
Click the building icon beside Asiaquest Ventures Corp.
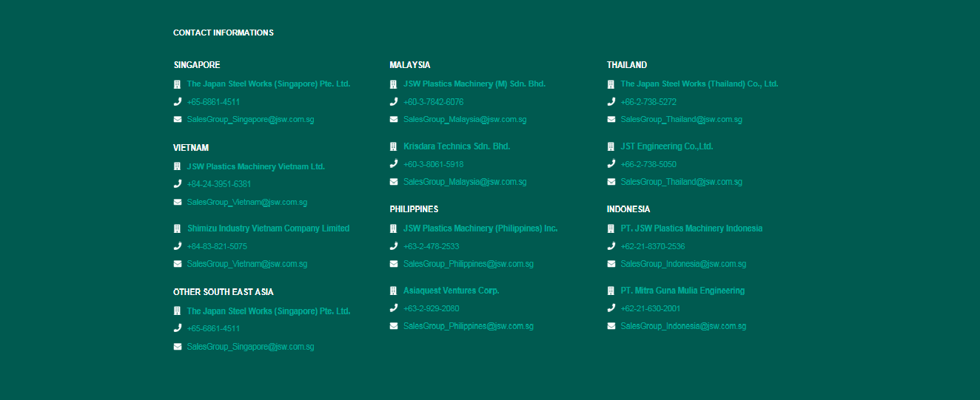click(394, 291)
